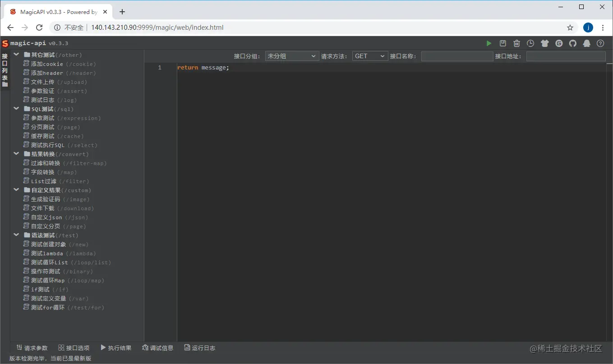The width and height of the screenshot is (613, 364).
Task: Open the 请求方法 dropdown showing GET
Action: click(x=370, y=56)
